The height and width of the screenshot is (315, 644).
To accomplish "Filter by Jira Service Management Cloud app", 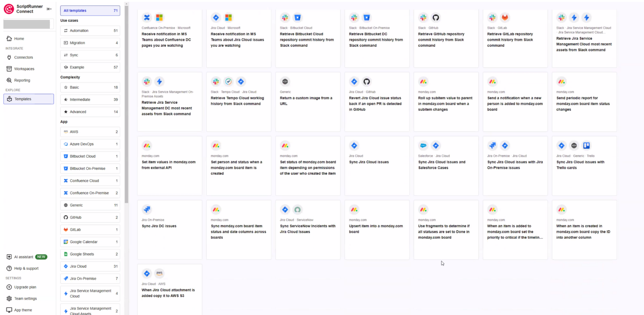I will point(90,294).
